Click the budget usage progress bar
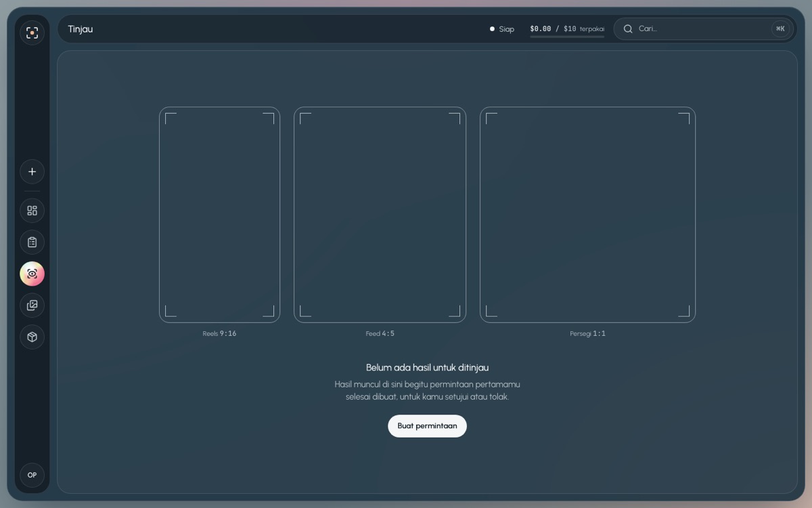 (x=567, y=37)
